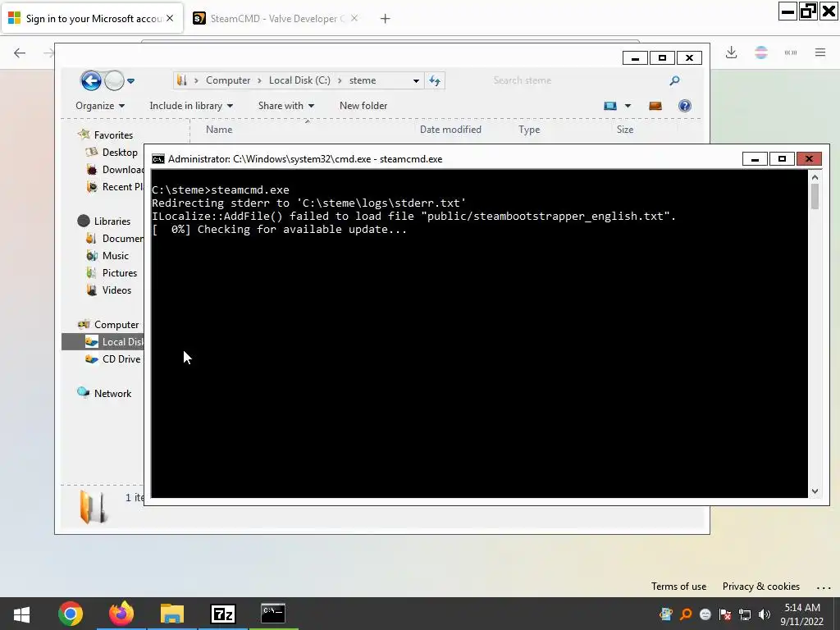Open the Share with menu
The image size is (840, 630).
[x=286, y=106]
